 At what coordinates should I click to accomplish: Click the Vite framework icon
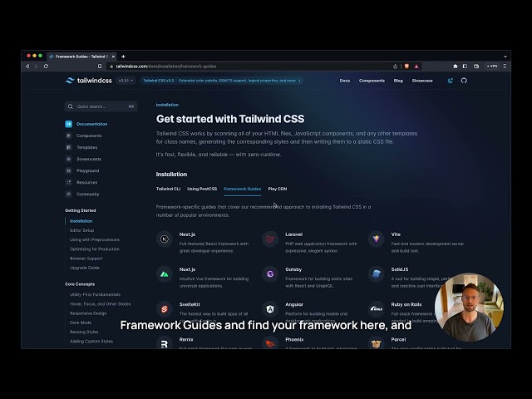click(x=376, y=239)
